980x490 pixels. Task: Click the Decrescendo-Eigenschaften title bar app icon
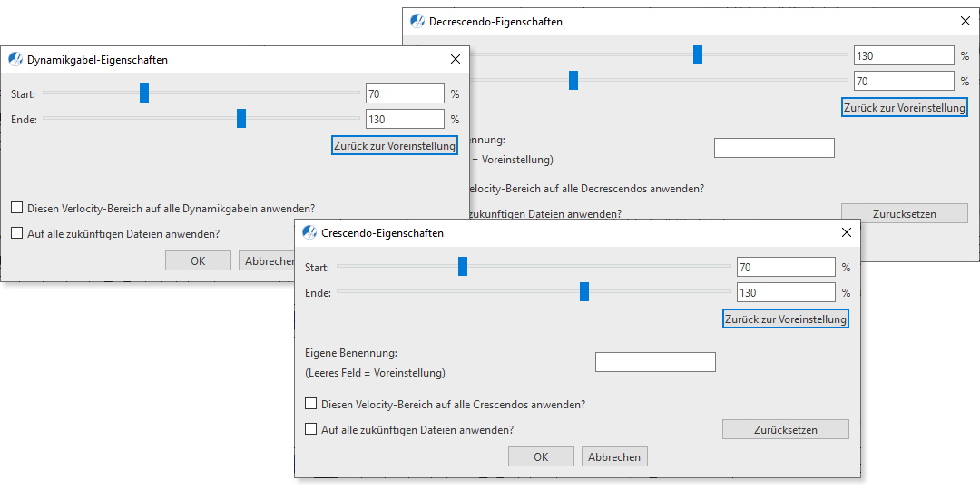click(x=417, y=22)
